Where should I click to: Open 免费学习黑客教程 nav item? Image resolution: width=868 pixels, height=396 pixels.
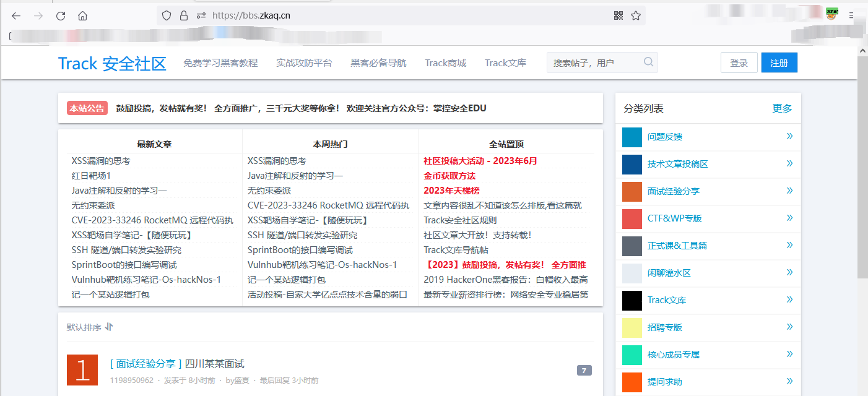click(220, 62)
